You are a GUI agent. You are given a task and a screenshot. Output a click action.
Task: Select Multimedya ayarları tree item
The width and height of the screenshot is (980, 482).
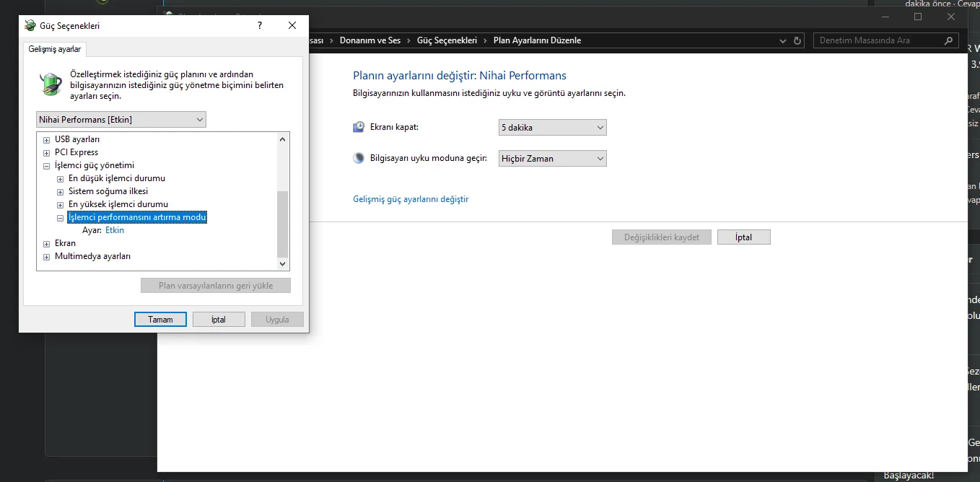(92, 256)
